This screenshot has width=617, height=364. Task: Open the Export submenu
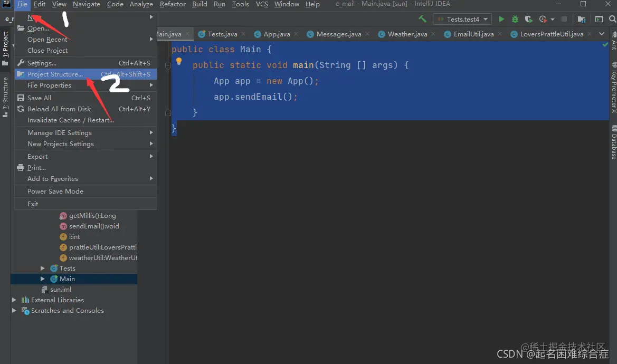(x=86, y=157)
